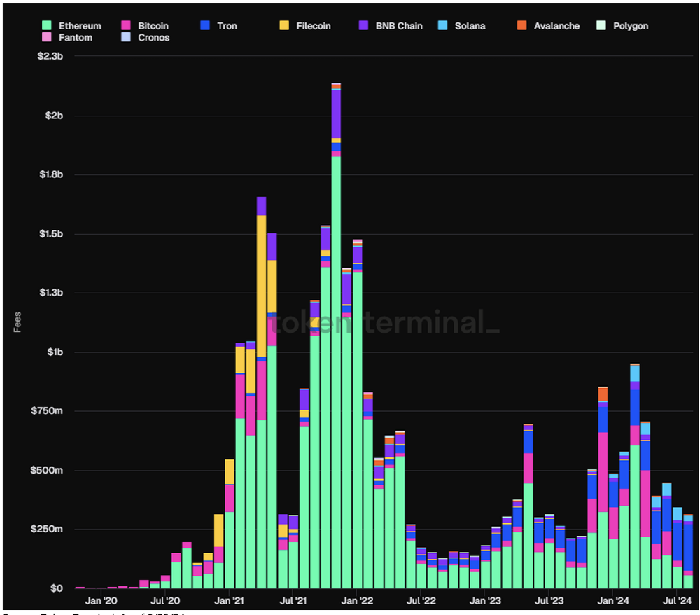Click the Fees axis title

coord(17,322)
